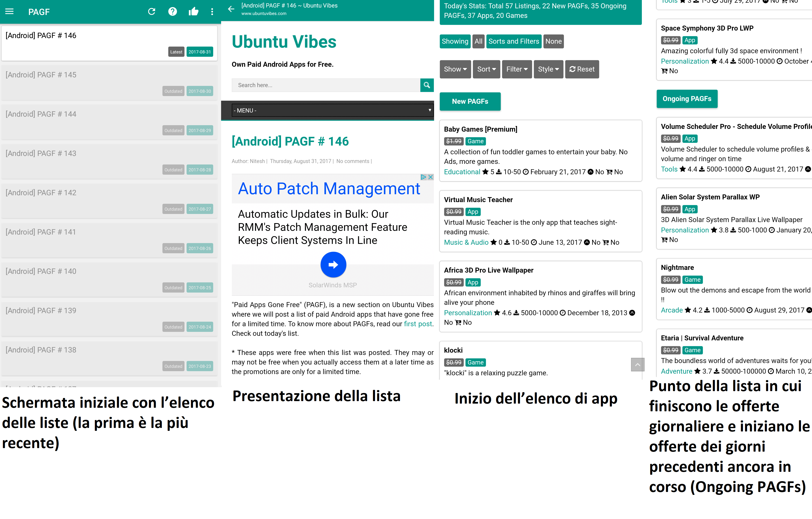This screenshot has width=812, height=519.
Task: Open the [Android] PAGF # 139 entry
Action: (109, 319)
